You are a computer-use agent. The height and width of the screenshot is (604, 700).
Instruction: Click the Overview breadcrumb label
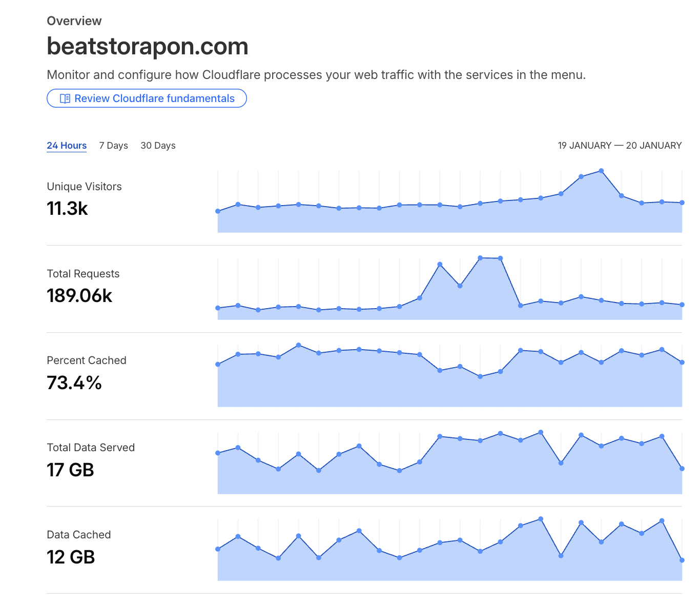point(74,21)
